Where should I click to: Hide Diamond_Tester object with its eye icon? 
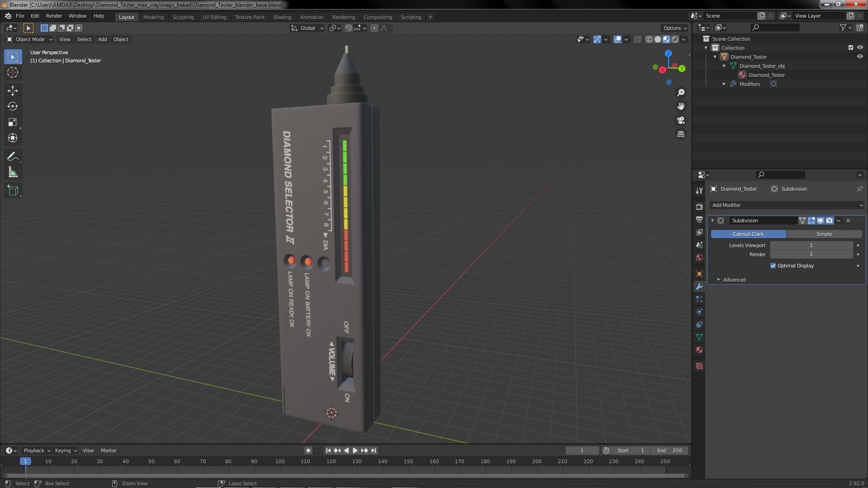pos(860,56)
